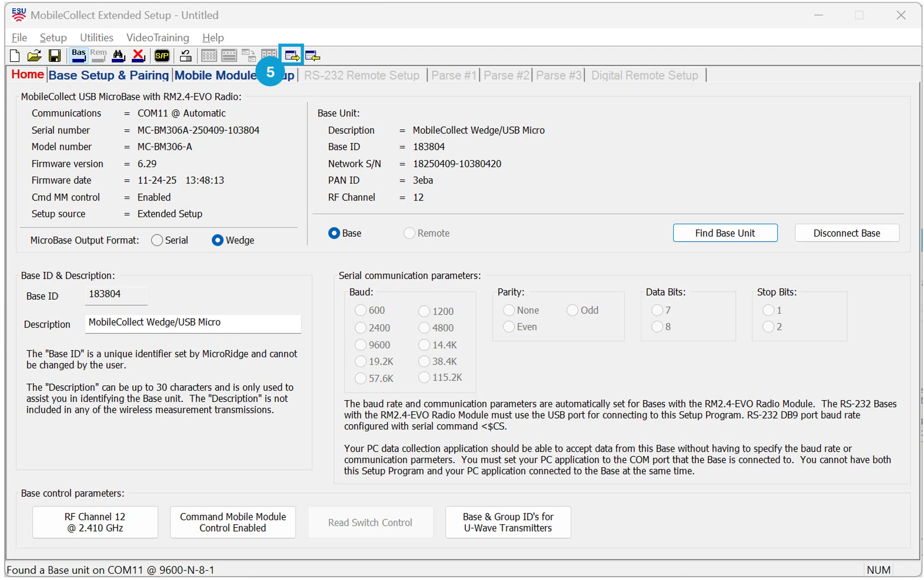The height and width of the screenshot is (580, 924).
Task: Select the Bas (Base) toolbar icon
Action: [79, 56]
